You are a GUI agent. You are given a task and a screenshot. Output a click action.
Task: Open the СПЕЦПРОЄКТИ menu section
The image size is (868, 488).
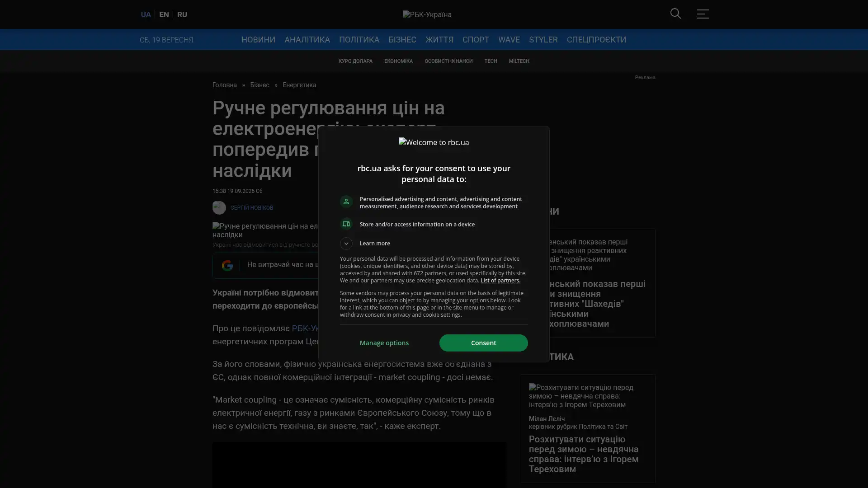pos(596,40)
